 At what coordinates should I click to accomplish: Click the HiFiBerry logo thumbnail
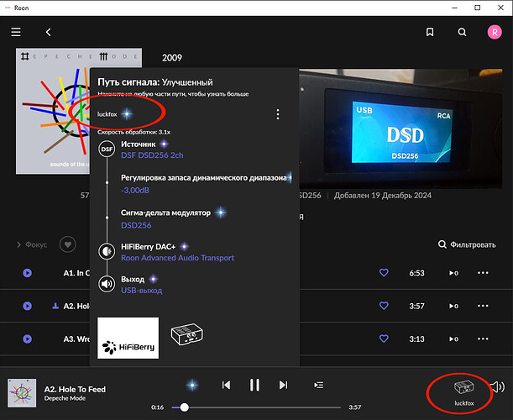click(128, 338)
